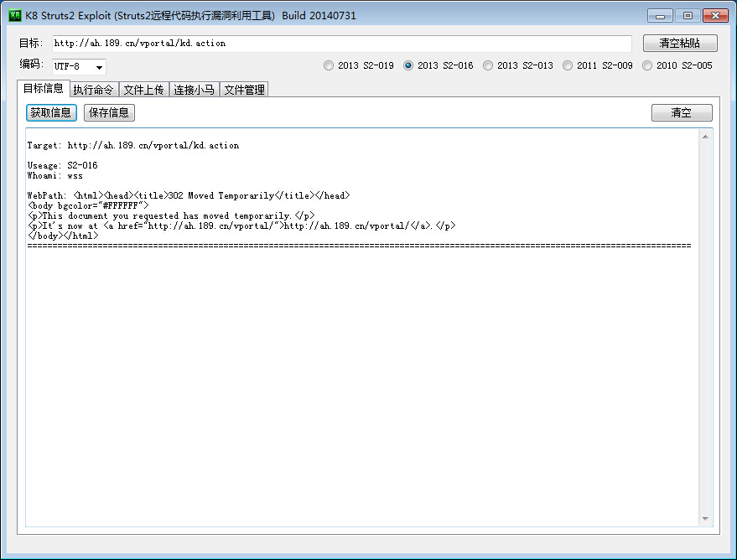
Task: Click the 清空 button above output
Action: [682, 112]
